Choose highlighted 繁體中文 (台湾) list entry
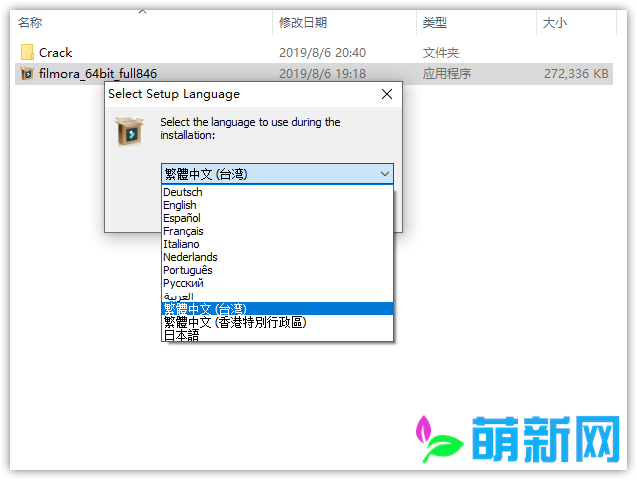Viewport: 637px width, 480px height. point(277,309)
